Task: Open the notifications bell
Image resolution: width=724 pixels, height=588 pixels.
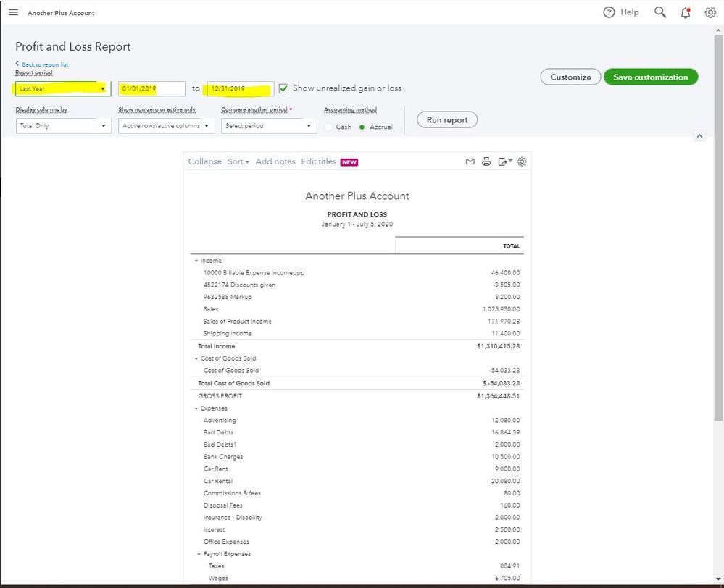Action: point(686,12)
